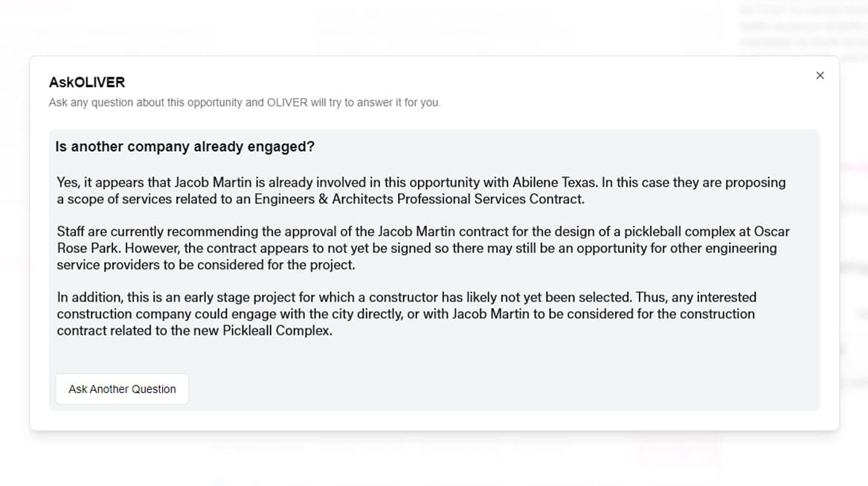
Task: Click the paragraph starting "Staff are currently recommending"
Action: click(x=422, y=248)
